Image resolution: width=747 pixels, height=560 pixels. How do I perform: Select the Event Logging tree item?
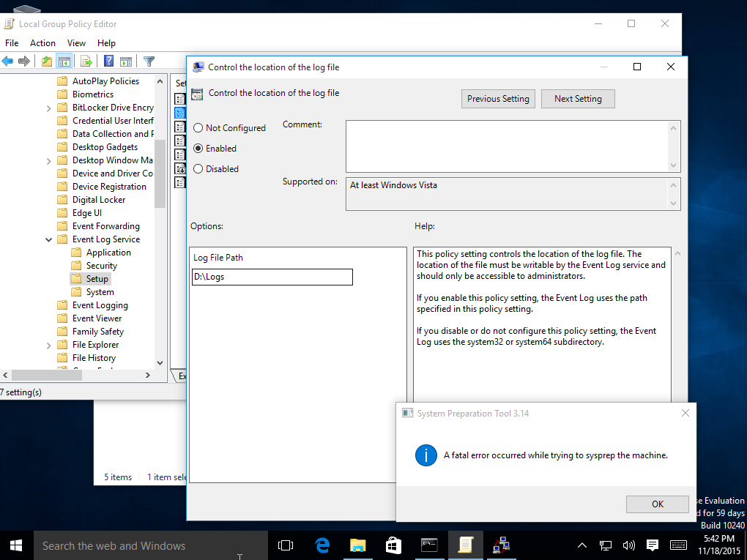pos(100,305)
